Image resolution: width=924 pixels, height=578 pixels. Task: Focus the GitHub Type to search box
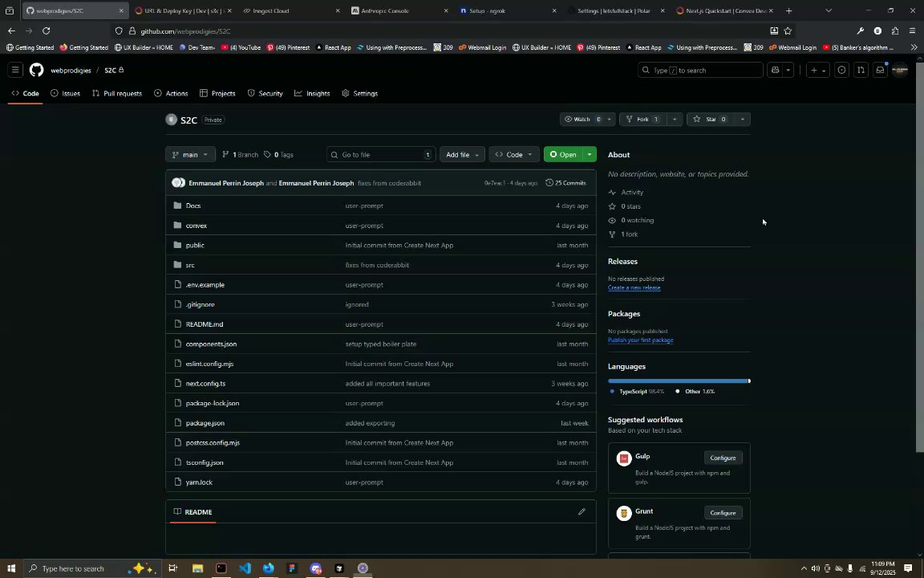tap(700, 70)
